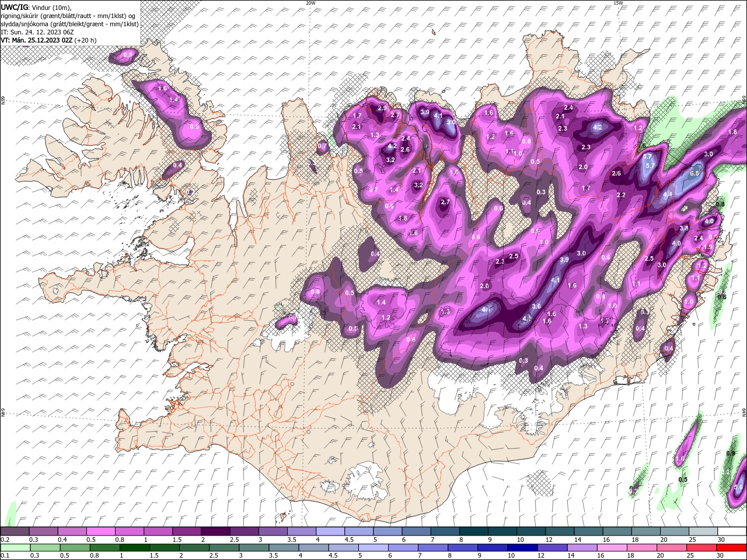
Task: Click the '15W' longitude label
Action: [x=617, y=3]
